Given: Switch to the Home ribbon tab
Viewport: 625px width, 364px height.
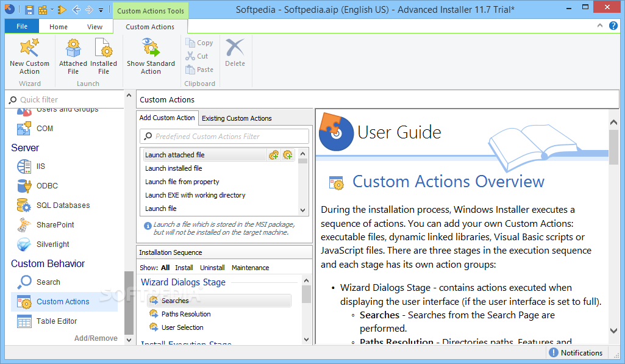Looking at the screenshot, I should tap(58, 27).
